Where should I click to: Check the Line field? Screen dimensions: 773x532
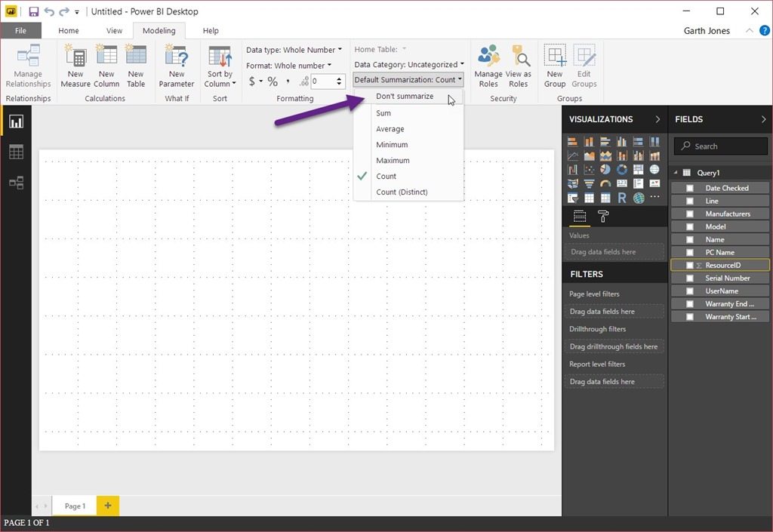tap(690, 201)
